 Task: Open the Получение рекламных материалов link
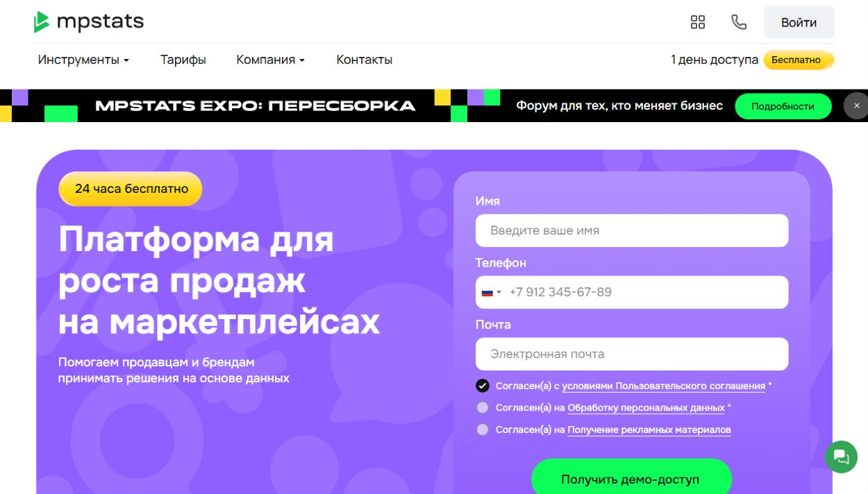[x=649, y=429]
